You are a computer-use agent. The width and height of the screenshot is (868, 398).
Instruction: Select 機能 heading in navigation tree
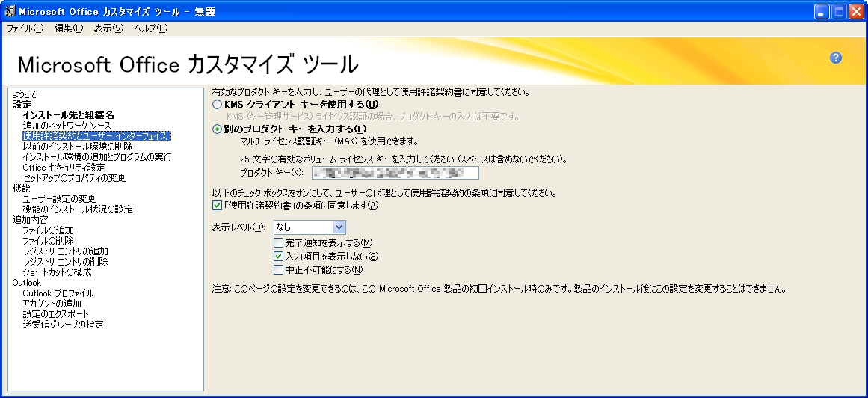[x=21, y=189]
